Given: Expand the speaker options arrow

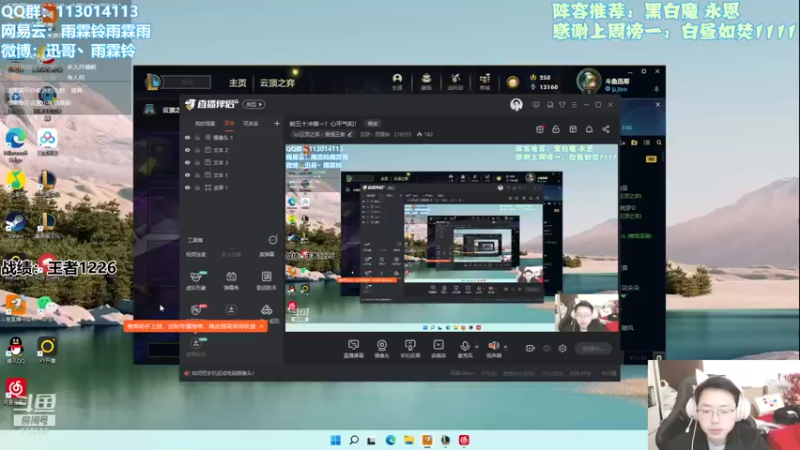Looking at the screenshot, I should tap(506, 347).
